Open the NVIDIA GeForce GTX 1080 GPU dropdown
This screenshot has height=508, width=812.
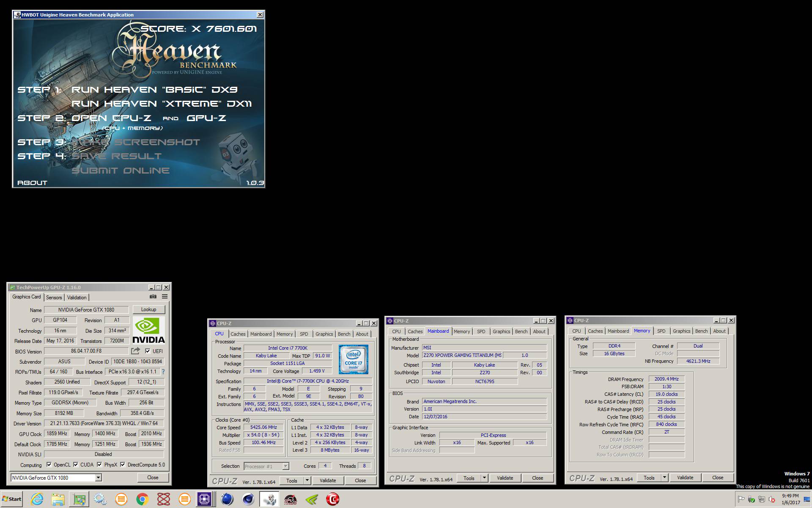pos(98,478)
